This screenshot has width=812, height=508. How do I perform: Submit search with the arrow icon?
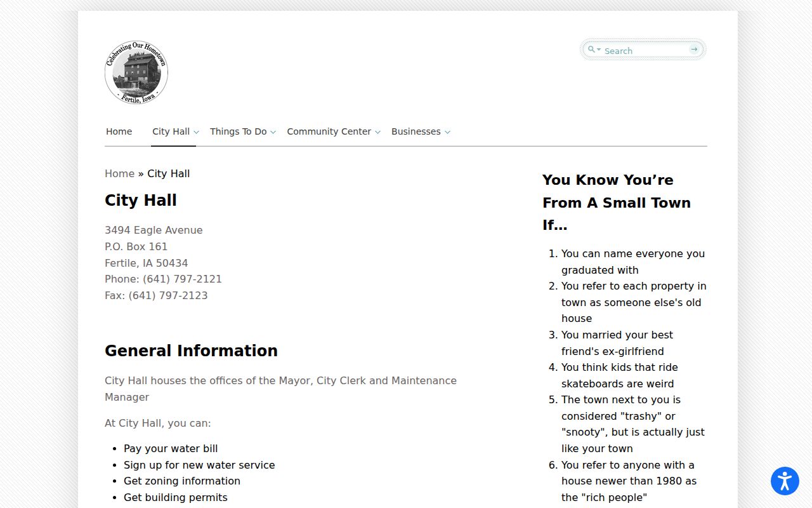(x=694, y=50)
